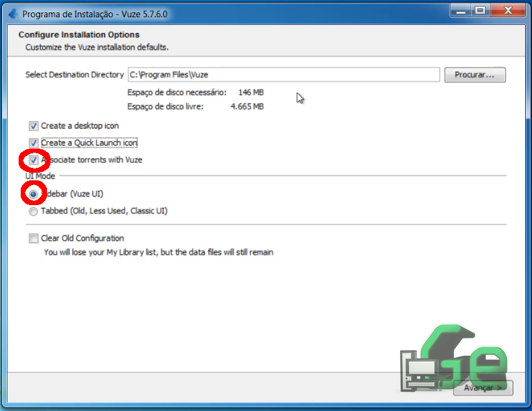The image size is (532, 411).
Task: Click 'Customize the Vuze installation defaults.' text
Action: click(97, 47)
